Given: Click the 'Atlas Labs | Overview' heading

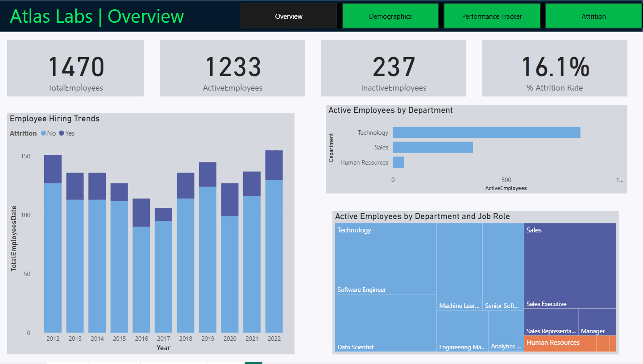Looking at the screenshot, I should [97, 16].
